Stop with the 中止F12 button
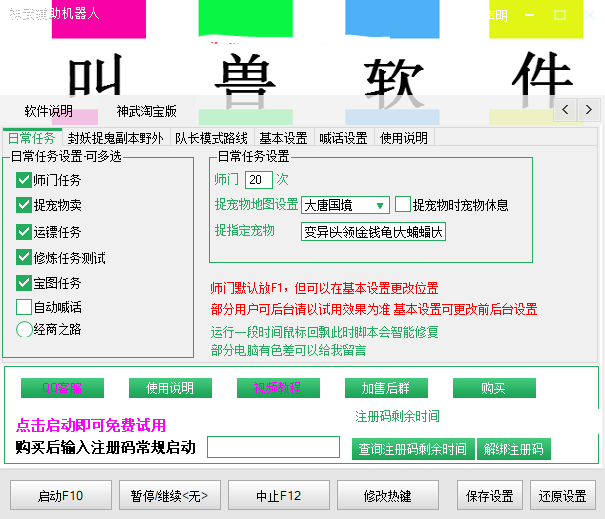 [279, 495]
